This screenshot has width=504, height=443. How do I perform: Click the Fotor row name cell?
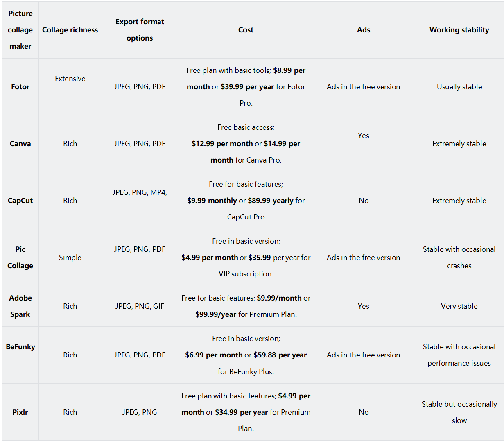point(20,87)
